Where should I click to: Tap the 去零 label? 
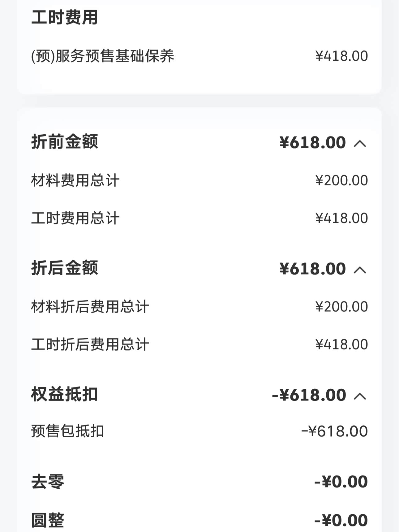click(x=48, y=482)
